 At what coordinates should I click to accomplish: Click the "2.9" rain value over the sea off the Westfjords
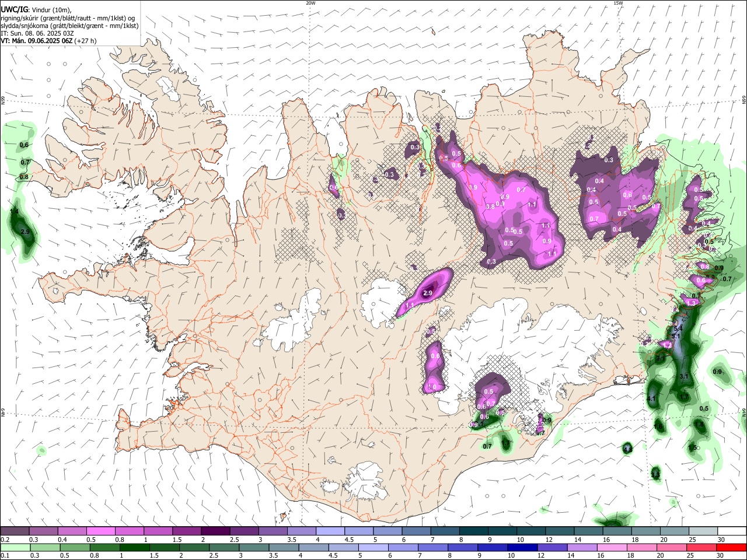25,232
